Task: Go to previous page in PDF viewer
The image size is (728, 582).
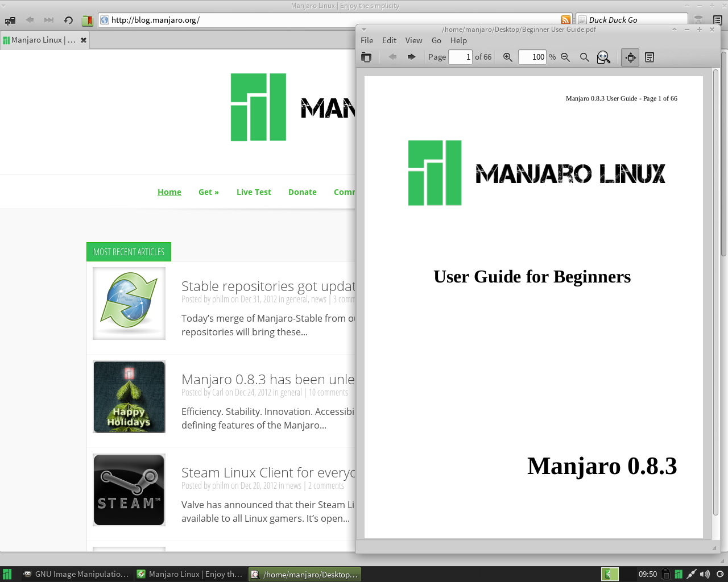Action: coord(392,57)
